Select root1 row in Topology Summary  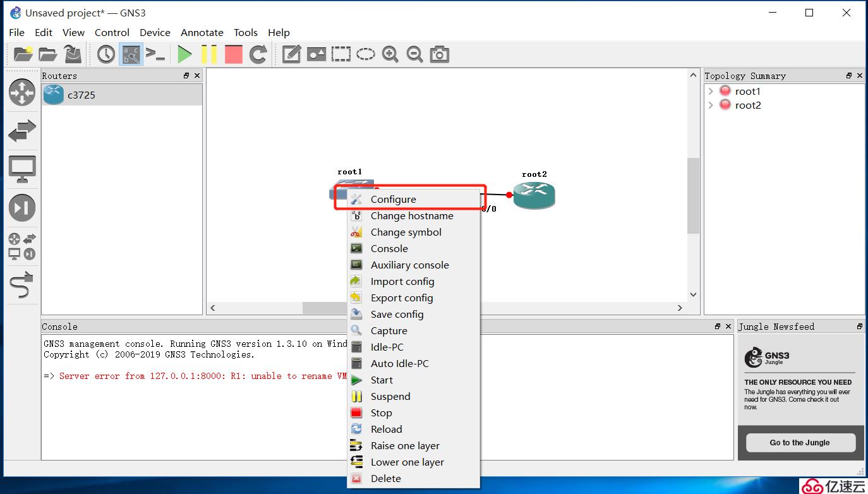[x=748, y=91]
